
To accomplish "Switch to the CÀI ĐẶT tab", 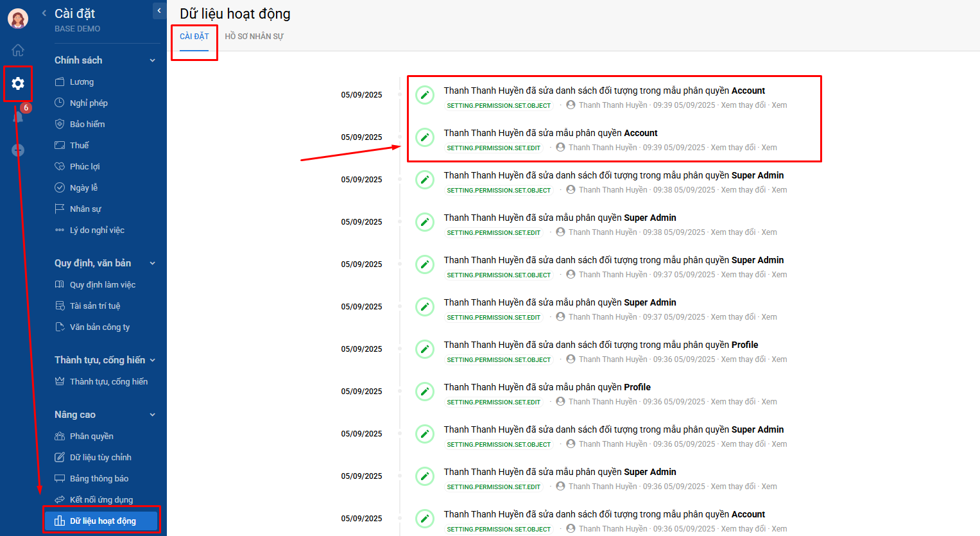I will click(194, 37).
